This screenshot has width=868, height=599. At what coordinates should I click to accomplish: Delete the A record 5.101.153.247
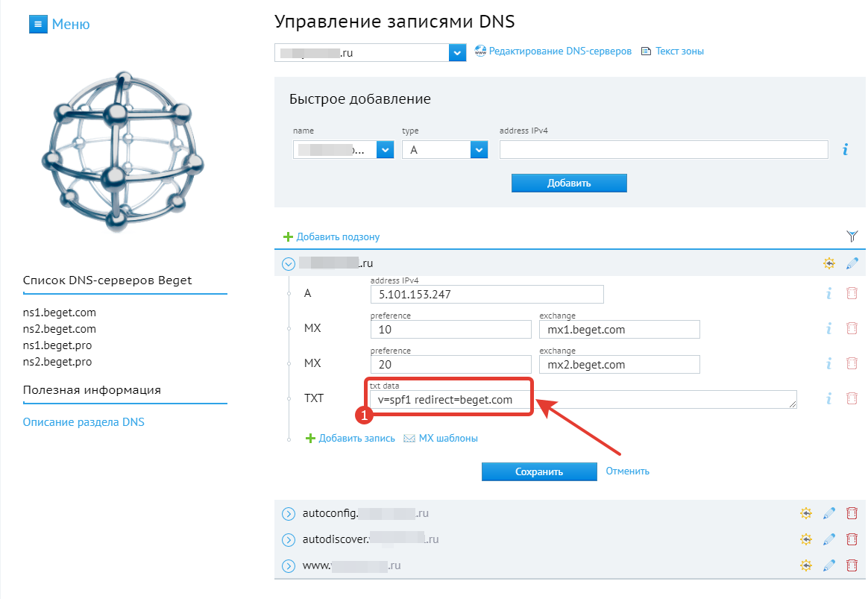[852, 293]
